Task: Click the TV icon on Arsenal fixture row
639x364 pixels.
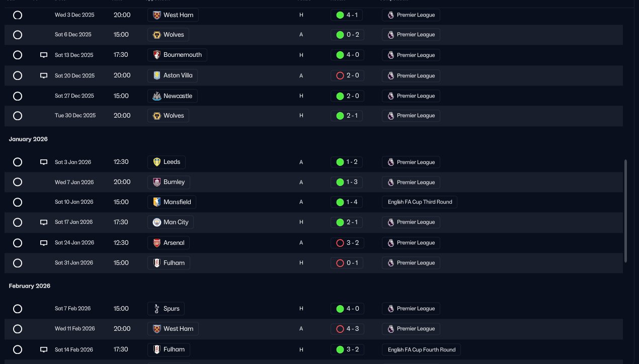Action: (x=44, y=243)
